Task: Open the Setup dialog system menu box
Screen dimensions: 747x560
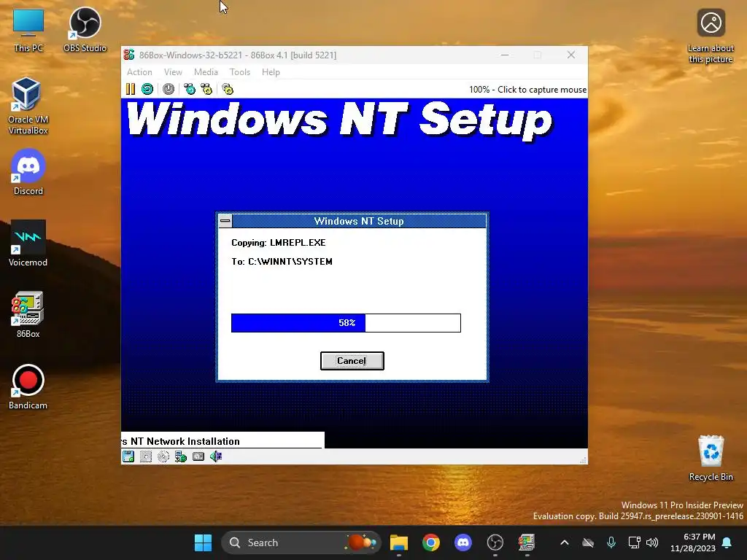Action: pos(225,220)
